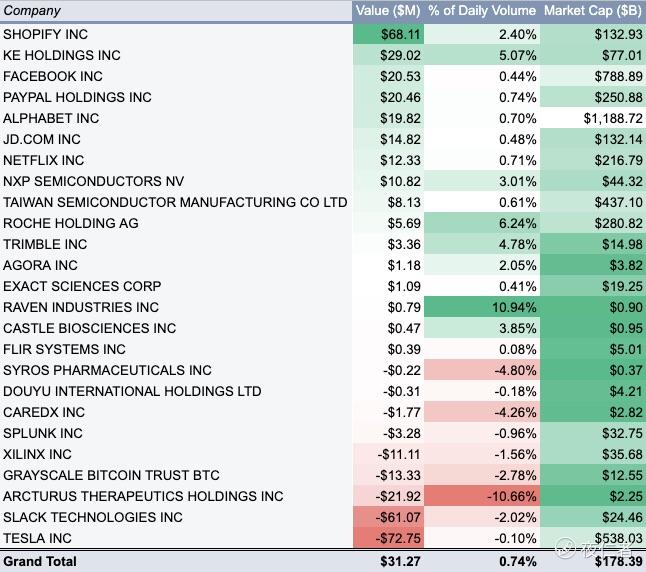This screenshot has width=646, height=572.
Task: Select FACEBOOK INC company name
Action: click(53, 76)
